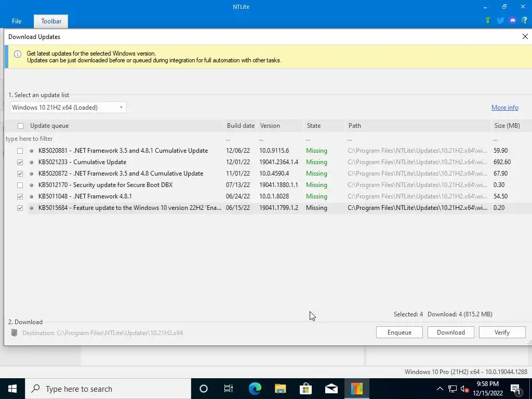This screenshot has width=532, height=399.
Task: Click the 54.50 size value
Action: click(500, 196)
